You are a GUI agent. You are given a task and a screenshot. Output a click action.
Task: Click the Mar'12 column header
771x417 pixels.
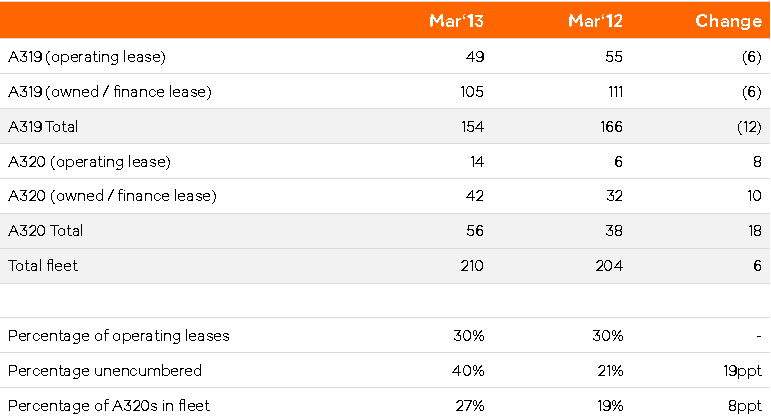click(x=595, y=21)
